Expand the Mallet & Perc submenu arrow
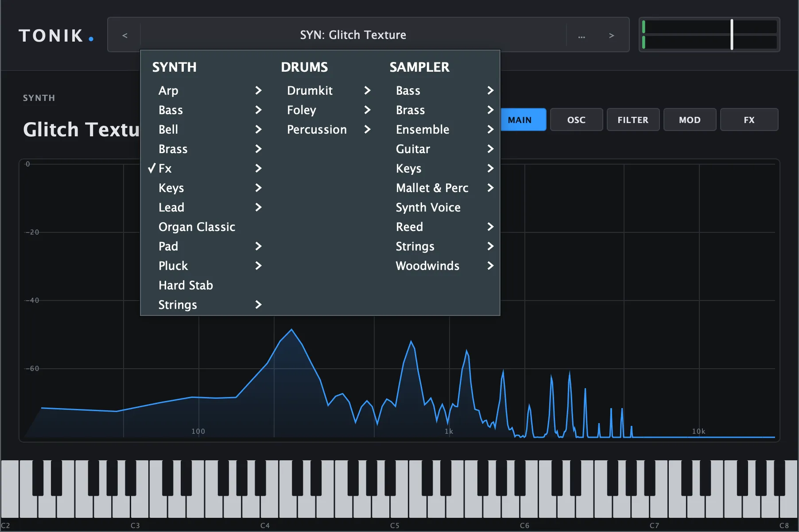The width and height of the screenshot is (799, 532). pos(490,188)
